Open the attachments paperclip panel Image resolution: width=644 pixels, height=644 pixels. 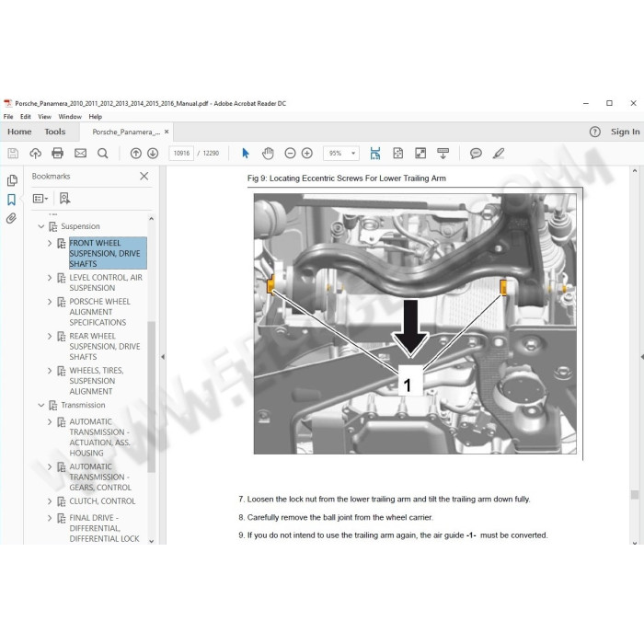pyautogui.click(x=11, y=218)
